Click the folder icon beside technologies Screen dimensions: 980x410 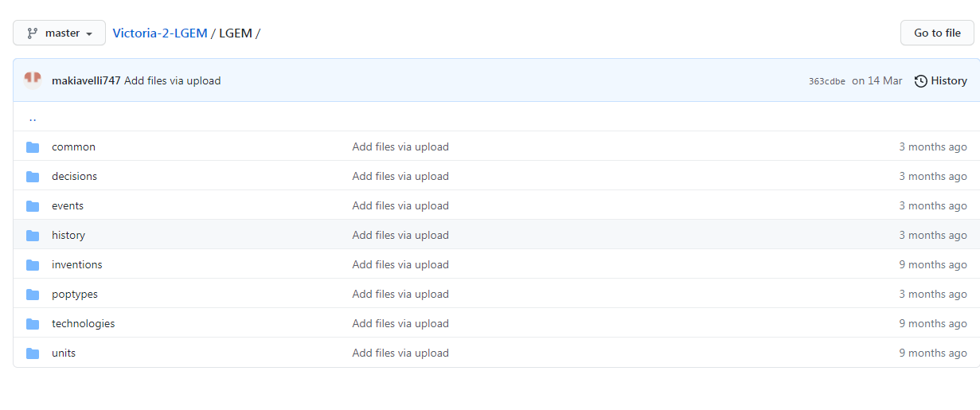click(x=33, y=323)
